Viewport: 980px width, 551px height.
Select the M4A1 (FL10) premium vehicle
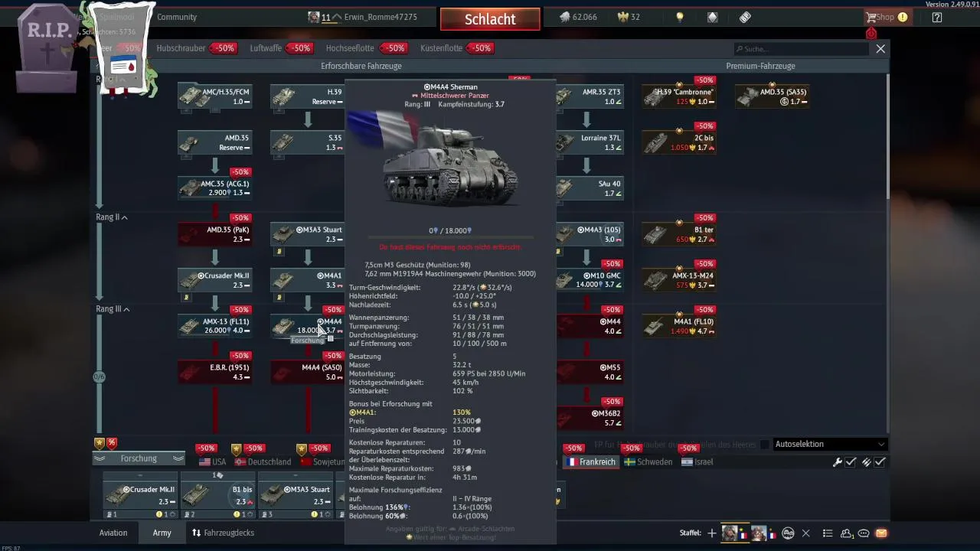coord(678,326)
